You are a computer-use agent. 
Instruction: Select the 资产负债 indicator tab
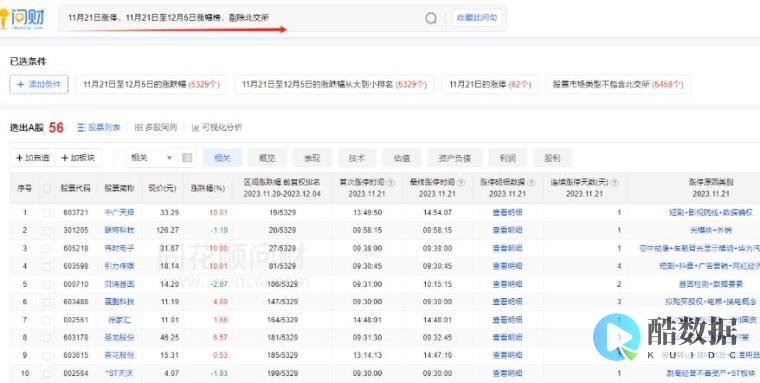click(x=454, y=158)
